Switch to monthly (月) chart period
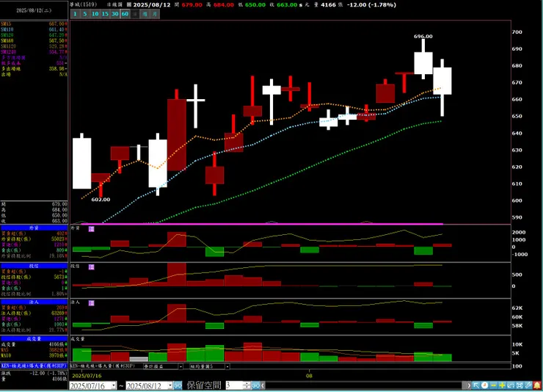The image size is (543, 392). click(155, 14)
